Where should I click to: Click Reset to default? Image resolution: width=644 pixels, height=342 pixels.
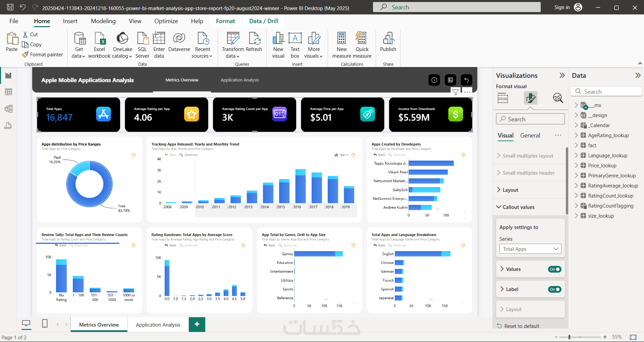518,326
